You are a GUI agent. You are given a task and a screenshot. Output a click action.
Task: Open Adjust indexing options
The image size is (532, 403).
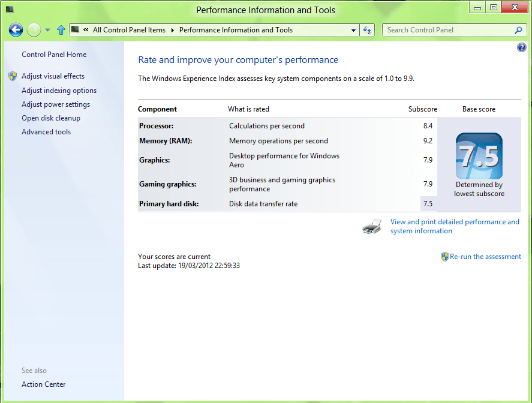(x=59, y=91)
